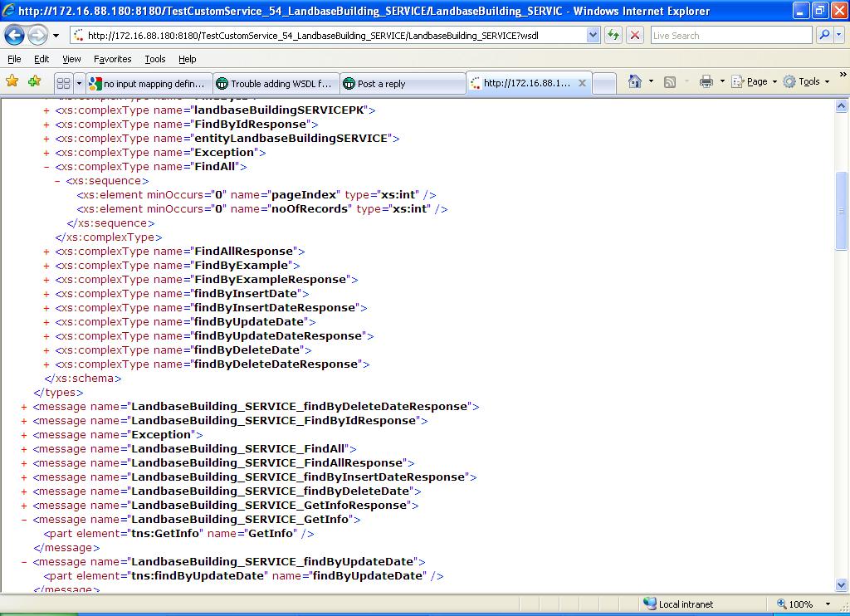850x616 pixels.
Task: Expand the Exception complexType node
Action: tap(46, 153)
